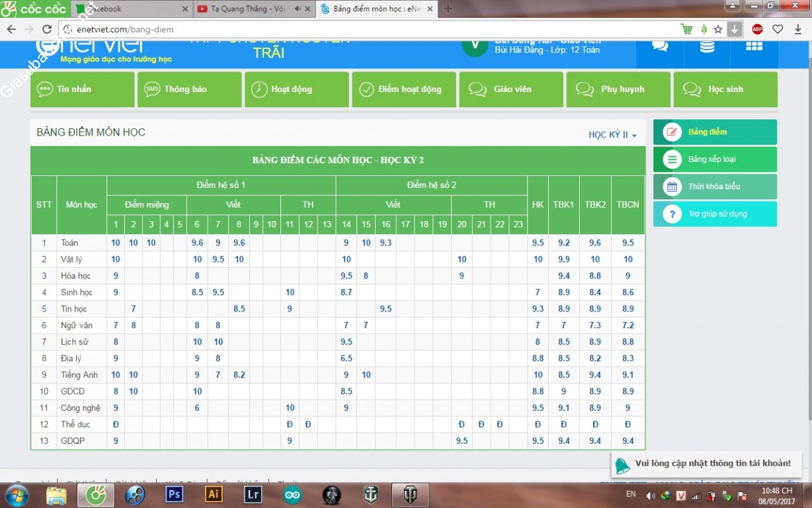
Task: Reload the page with the refresh button
Action: pyautogui.click(x=47, y=29)
